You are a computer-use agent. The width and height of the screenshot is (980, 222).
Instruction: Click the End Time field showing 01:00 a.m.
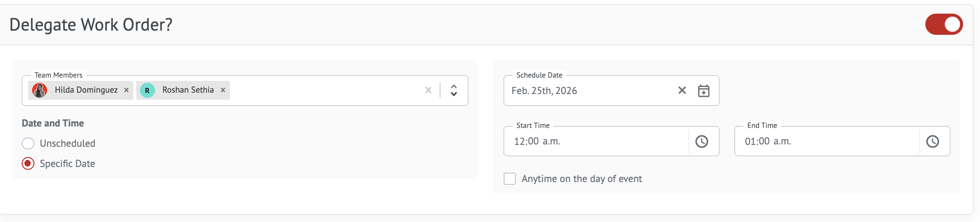click(825, 142)
